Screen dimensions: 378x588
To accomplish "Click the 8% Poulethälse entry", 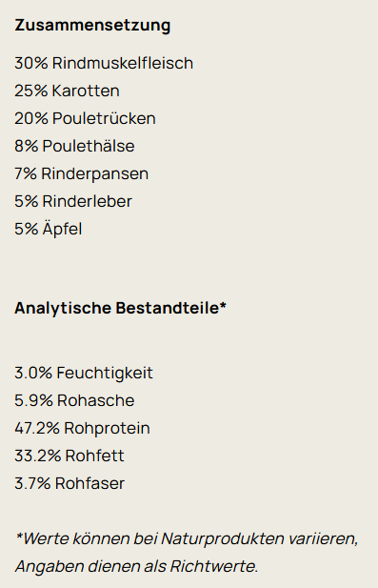I will point(74,146).
